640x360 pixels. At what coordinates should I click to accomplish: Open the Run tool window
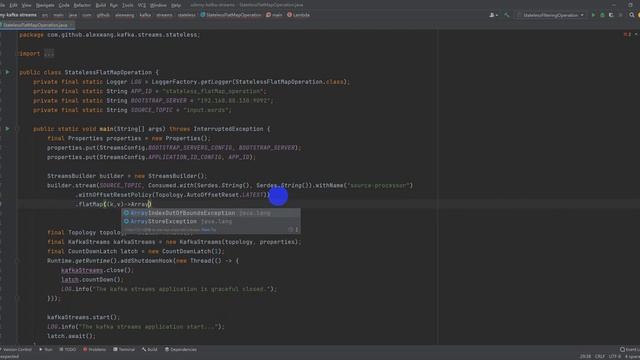[46, 349]
